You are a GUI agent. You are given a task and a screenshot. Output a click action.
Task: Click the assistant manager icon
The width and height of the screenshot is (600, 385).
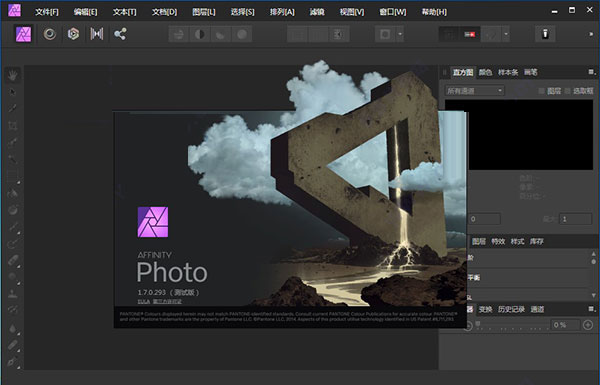pos(545,34)
